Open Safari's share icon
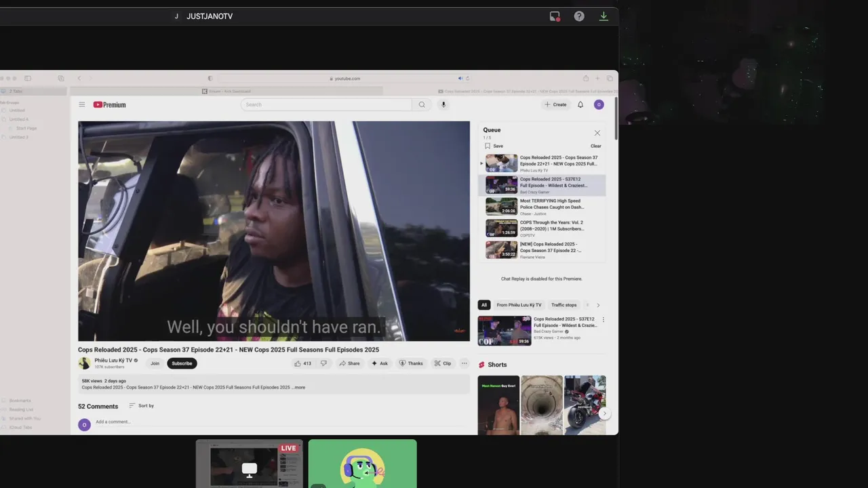 coord(586,79)
